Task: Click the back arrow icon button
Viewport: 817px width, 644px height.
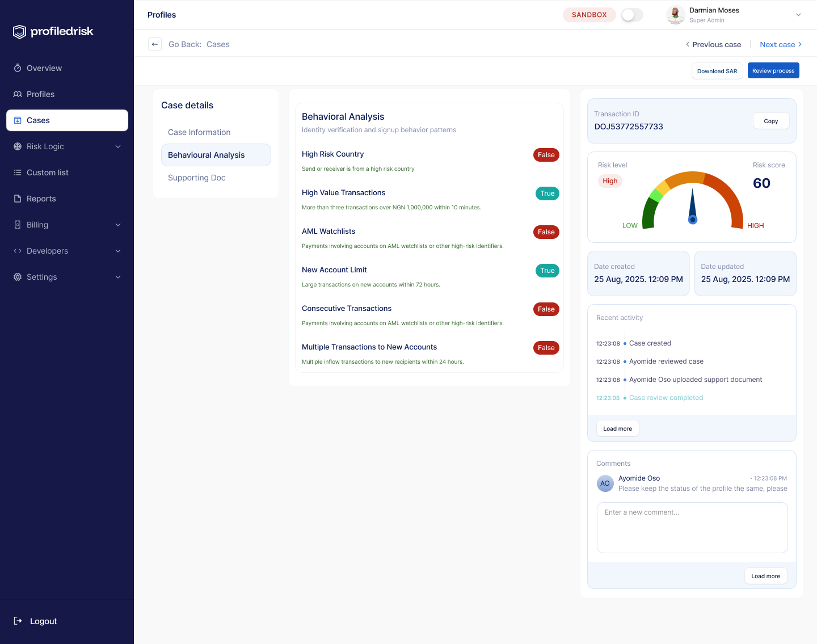Action: [x=155, y=44]
